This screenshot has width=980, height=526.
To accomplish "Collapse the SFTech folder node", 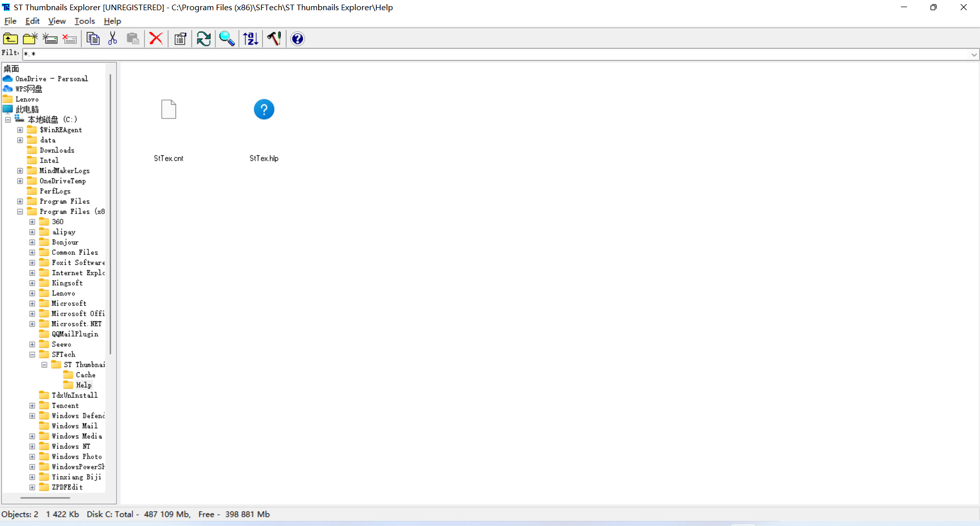I will coord(32,354).
